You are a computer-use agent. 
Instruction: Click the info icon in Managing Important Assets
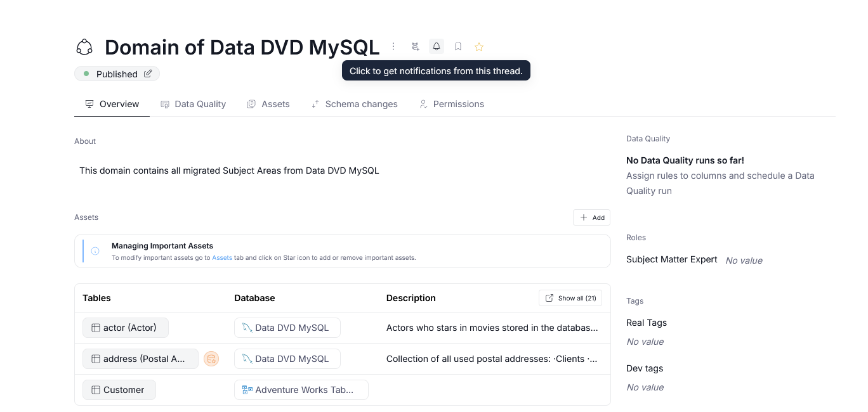95,251
